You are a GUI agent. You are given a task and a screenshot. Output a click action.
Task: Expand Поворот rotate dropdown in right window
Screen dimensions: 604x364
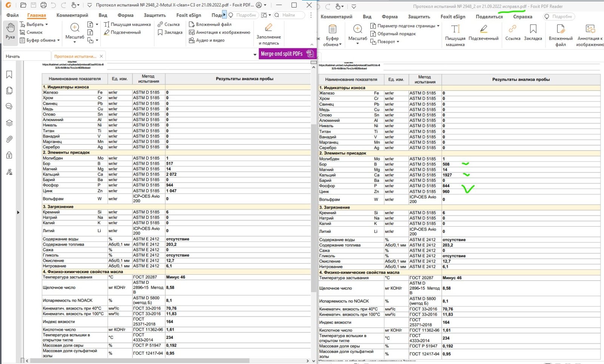click(398, 42)
